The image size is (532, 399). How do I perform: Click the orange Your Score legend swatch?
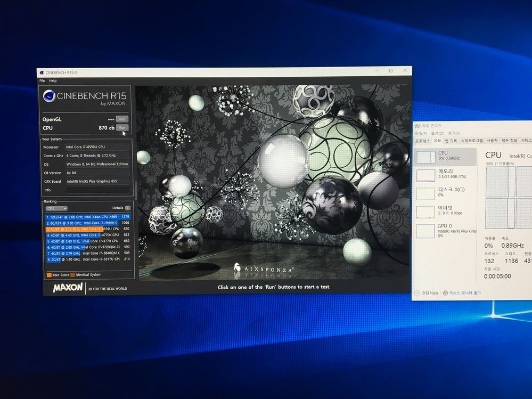[x=49, y=275]
